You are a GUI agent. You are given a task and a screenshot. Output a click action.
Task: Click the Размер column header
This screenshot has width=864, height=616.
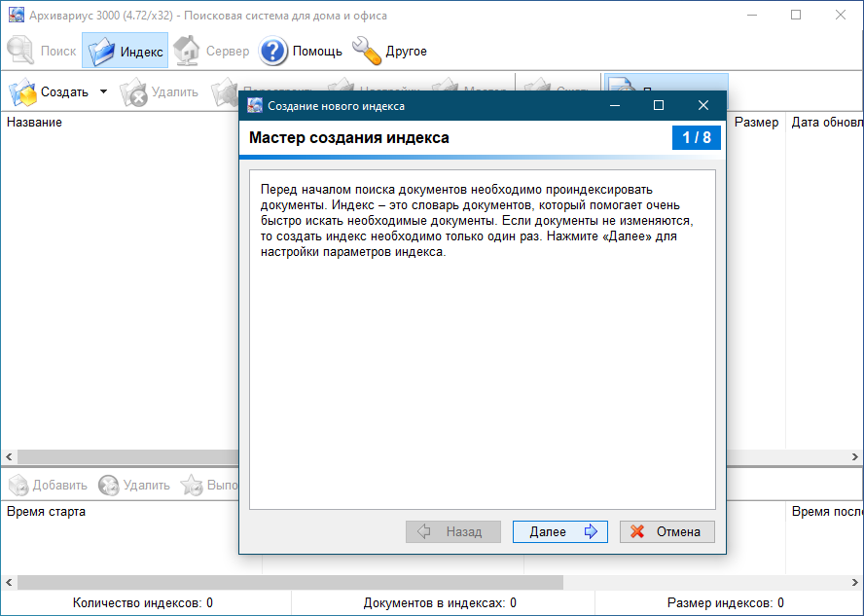pyautogui.click(x=756, y=123)
